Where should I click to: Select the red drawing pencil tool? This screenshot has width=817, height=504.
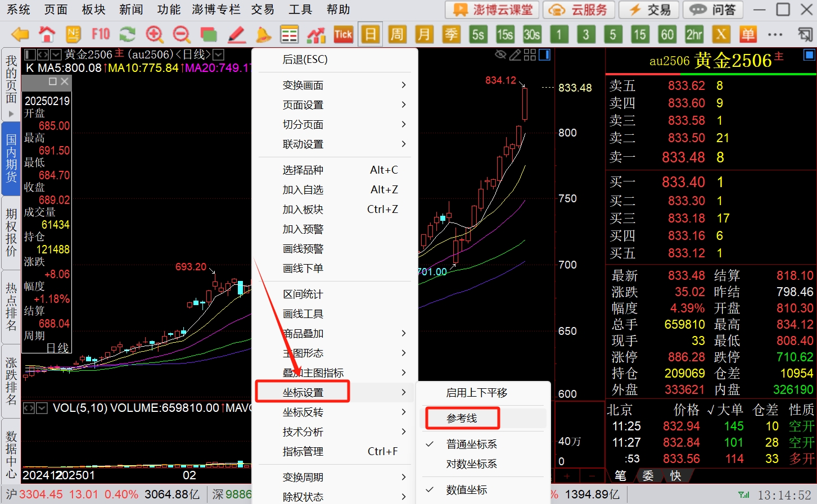click(236, 35)
